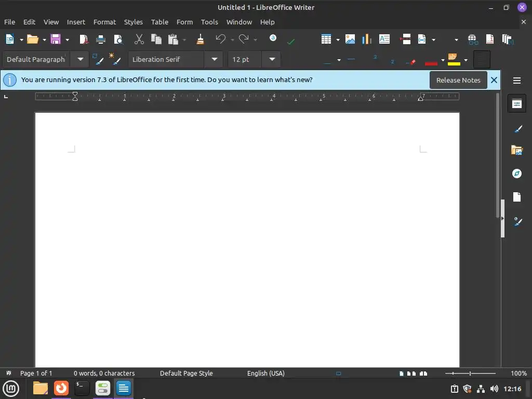This screenshot has height=399, width=532.
Task: Open the Insert menu
Action: pos(76,22)
